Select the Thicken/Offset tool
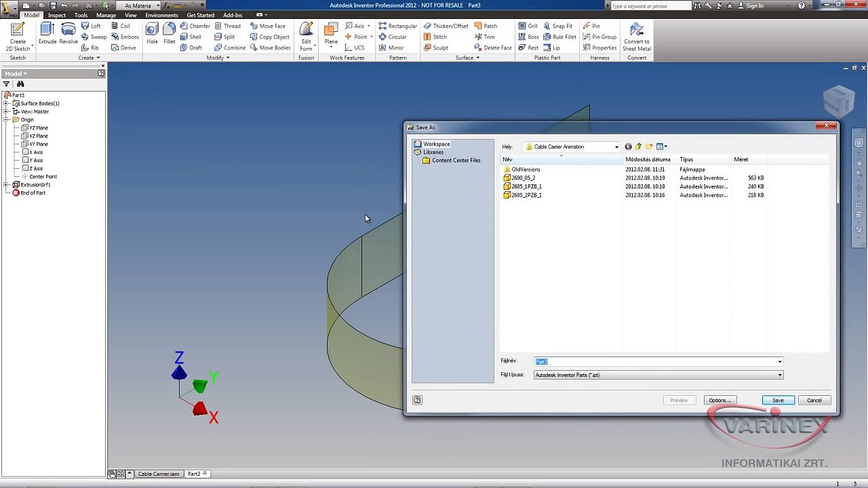Image resolution: width=868 pixels, height=488 pixels. click(446, 26)
